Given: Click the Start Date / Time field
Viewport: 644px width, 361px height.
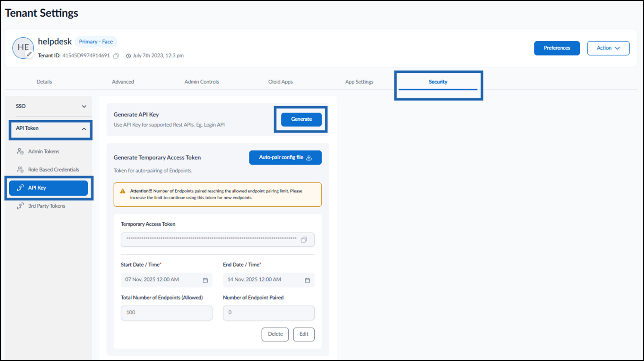Looking at the screenshot, I should pos(166,280).
